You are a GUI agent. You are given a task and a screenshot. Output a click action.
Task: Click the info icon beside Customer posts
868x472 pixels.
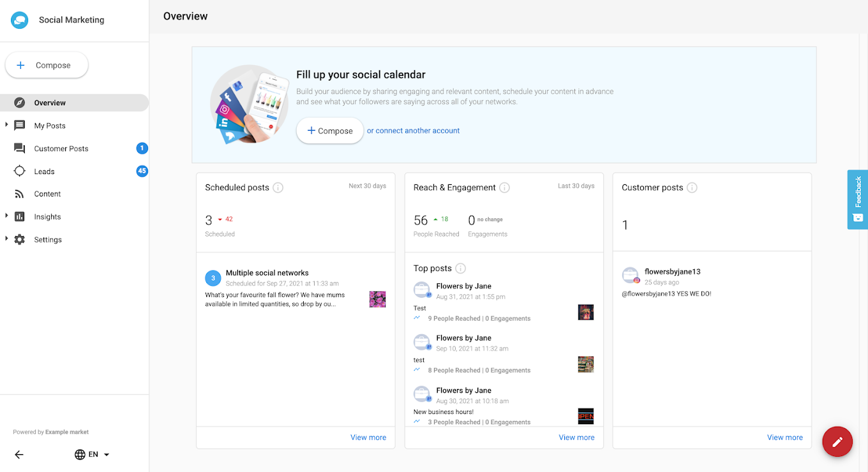pyautogui.click(x=692, y=188)
